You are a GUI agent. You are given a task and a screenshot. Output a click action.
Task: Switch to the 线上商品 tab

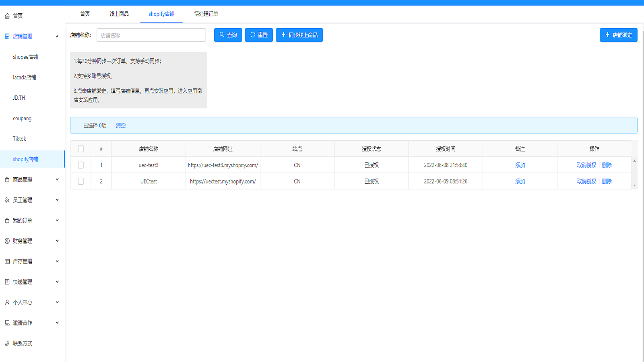click(119, 14)
